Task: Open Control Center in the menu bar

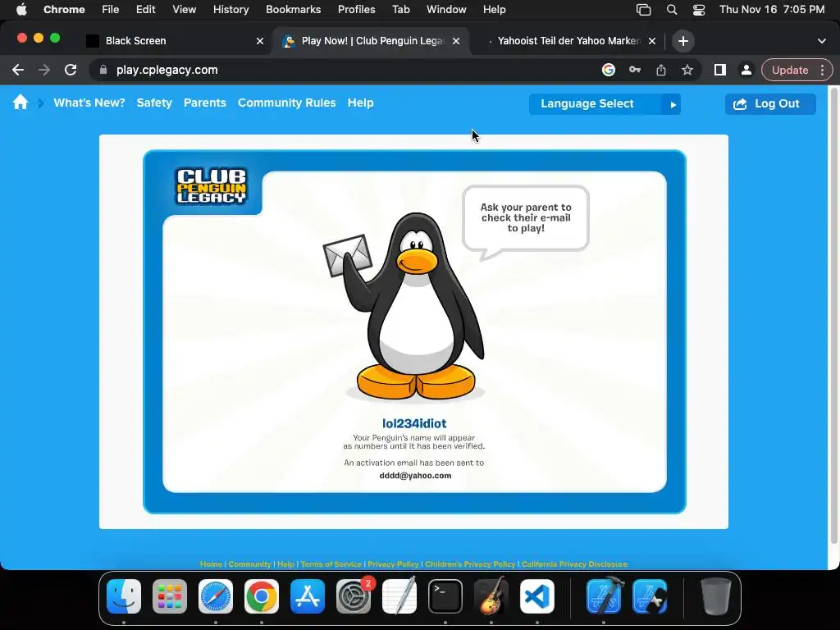Action: click(x=699, y=10)
